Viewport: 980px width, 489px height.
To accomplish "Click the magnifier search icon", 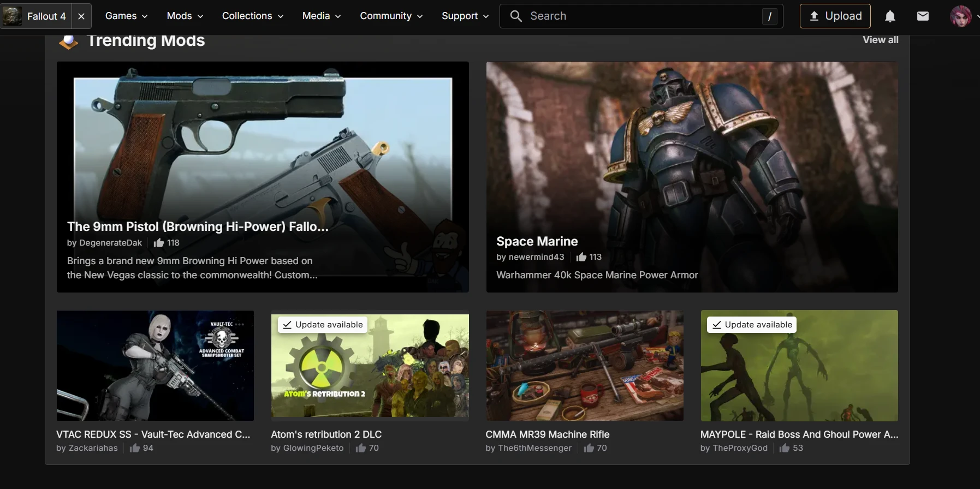I will point(516,16).
